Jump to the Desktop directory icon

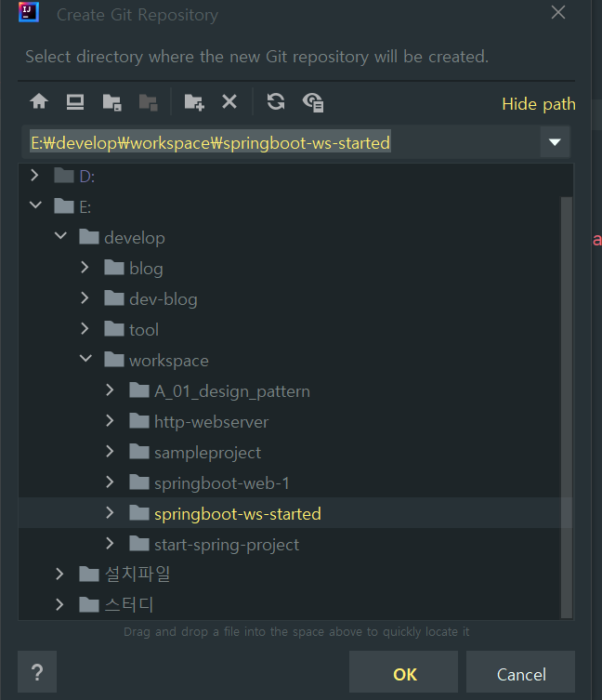tap(75, 102)
